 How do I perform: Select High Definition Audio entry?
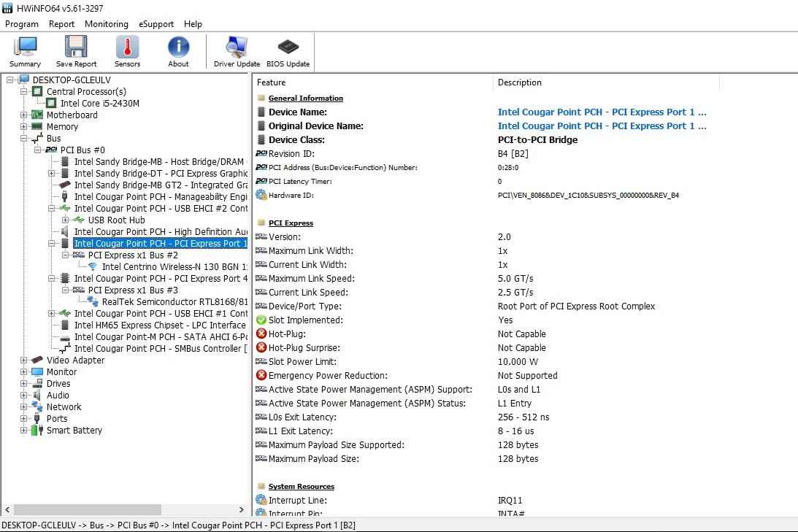[161, 232]
